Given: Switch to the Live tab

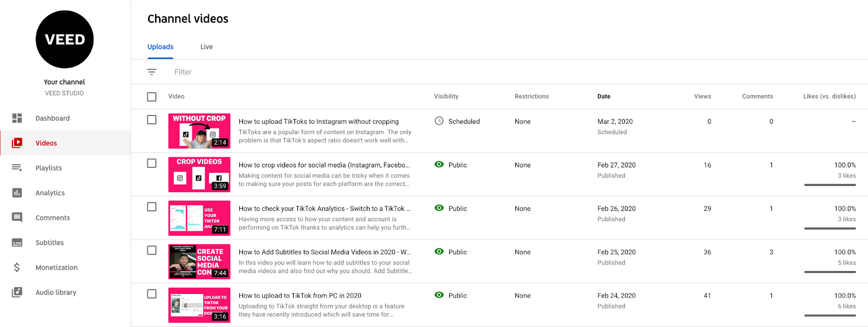Looking at the screenshot, I should pyautogui.click(x=206, y=47).
